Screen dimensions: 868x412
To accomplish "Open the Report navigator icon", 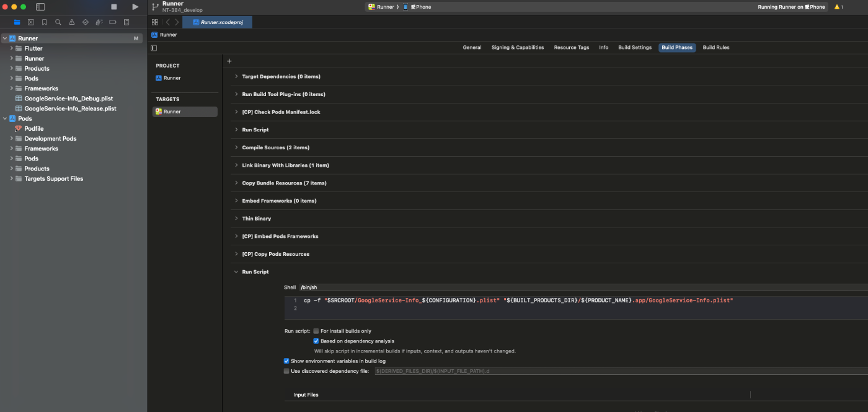I will pos(126,22).
